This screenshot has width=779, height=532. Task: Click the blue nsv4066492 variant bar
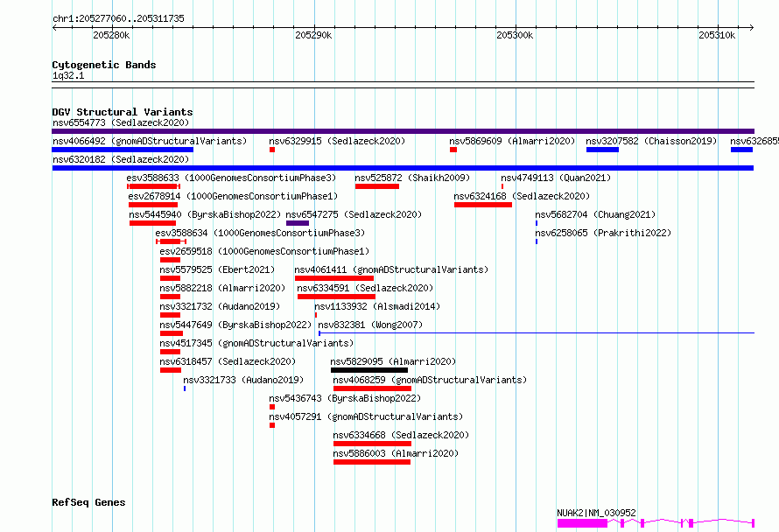point(123,150)
